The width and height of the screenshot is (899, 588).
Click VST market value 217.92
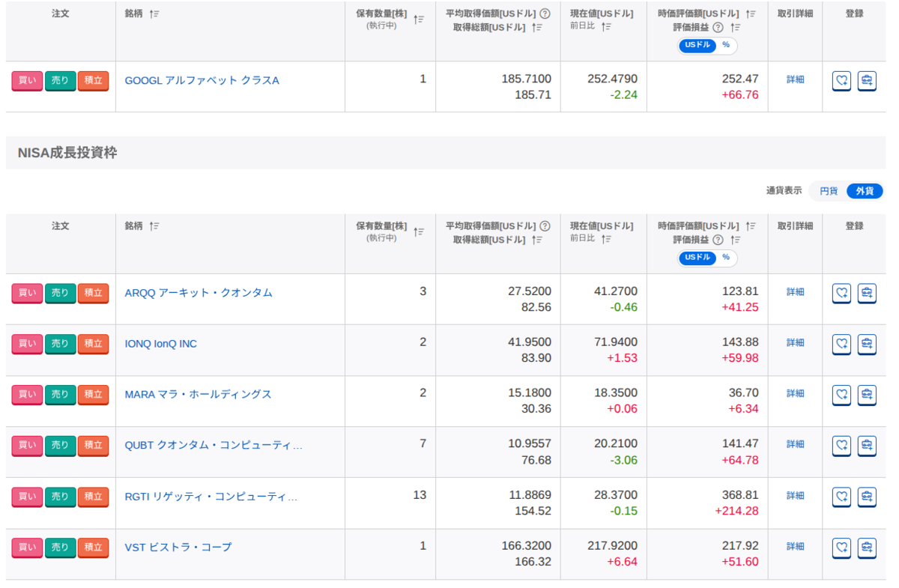click(740, 545)
